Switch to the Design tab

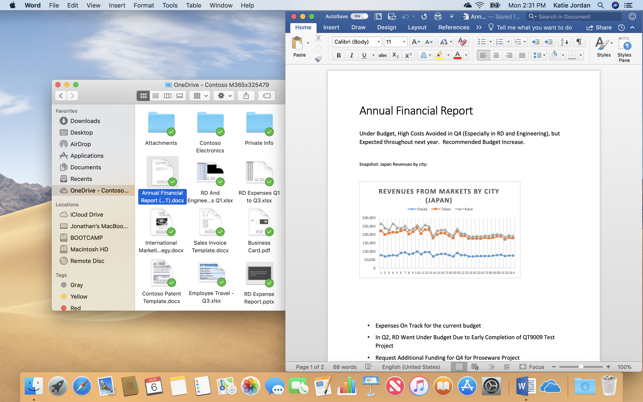[386, 27]
